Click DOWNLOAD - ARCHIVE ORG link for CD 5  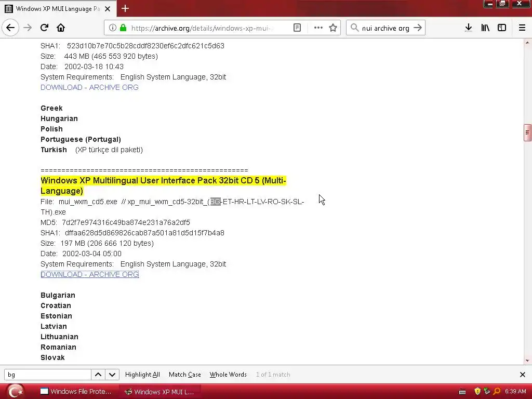click(89, 274)
